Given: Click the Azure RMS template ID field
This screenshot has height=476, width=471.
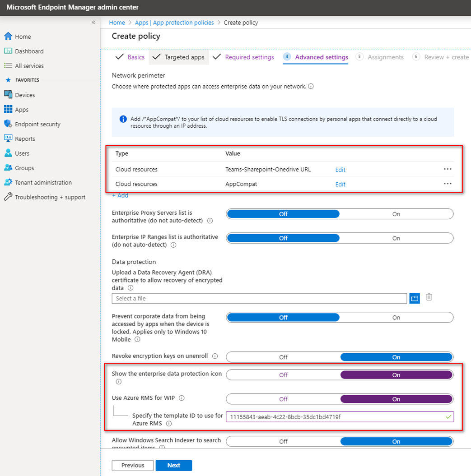Looking at the screenshot, I should click(340, 417).
